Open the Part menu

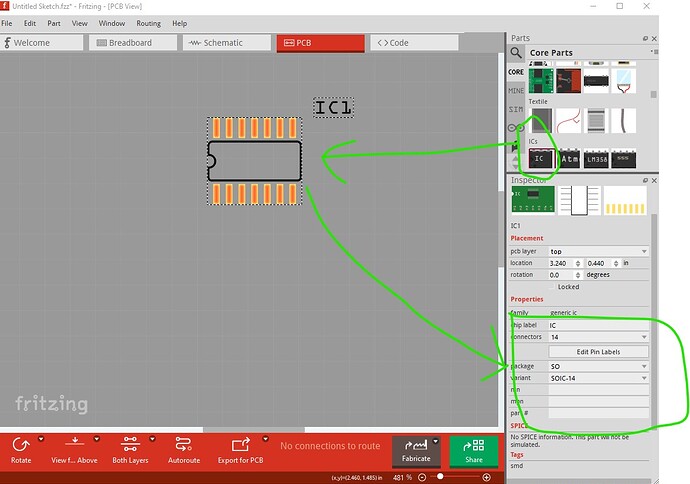[x=54, y=23]
